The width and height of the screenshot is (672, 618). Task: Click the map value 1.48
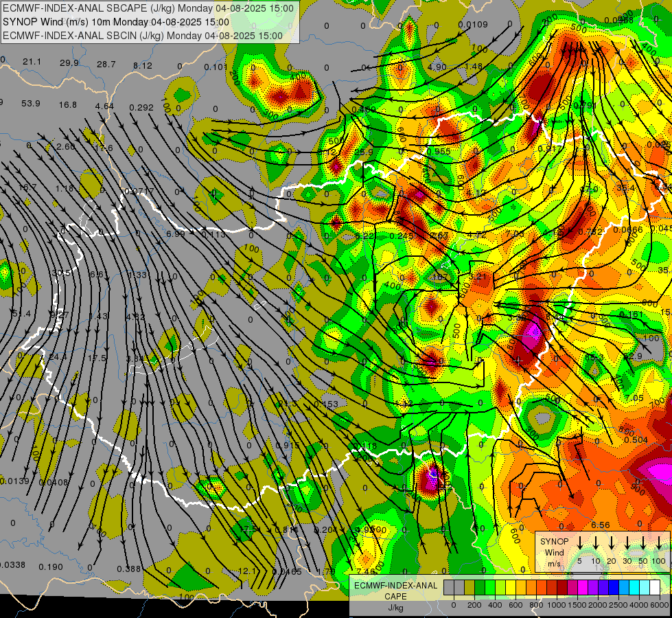(x=474, y=66)
